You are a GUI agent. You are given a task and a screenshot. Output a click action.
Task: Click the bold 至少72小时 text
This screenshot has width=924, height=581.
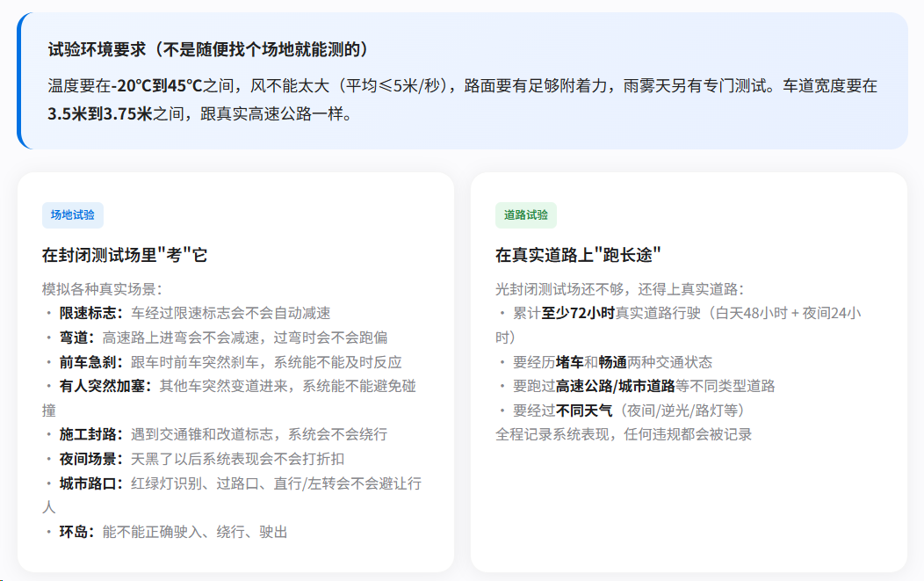click(x=577, y=313)
